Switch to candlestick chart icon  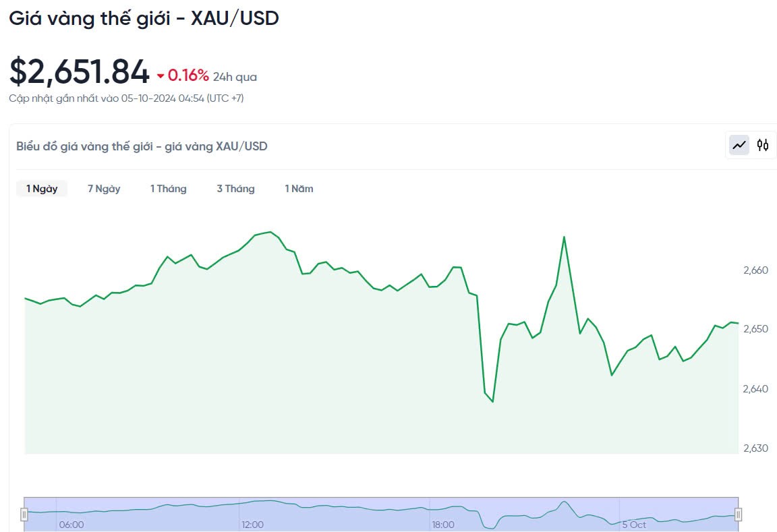click(x=763, y=145)
